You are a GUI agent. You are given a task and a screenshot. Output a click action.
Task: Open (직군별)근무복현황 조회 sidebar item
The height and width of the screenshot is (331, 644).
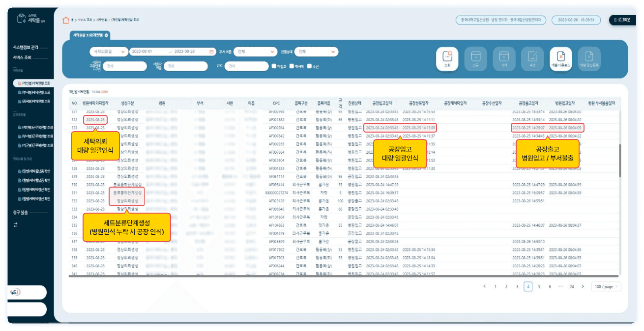[35, 145]
